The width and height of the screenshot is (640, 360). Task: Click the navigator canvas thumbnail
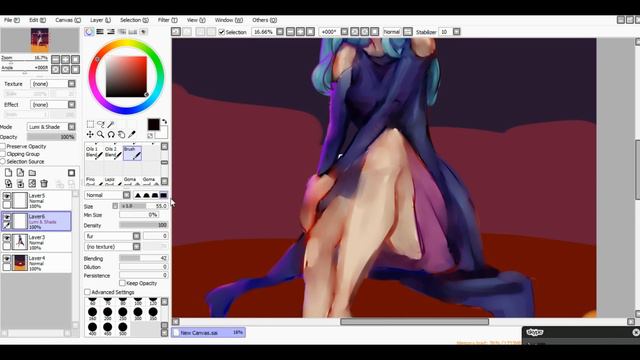pos(40,40)
